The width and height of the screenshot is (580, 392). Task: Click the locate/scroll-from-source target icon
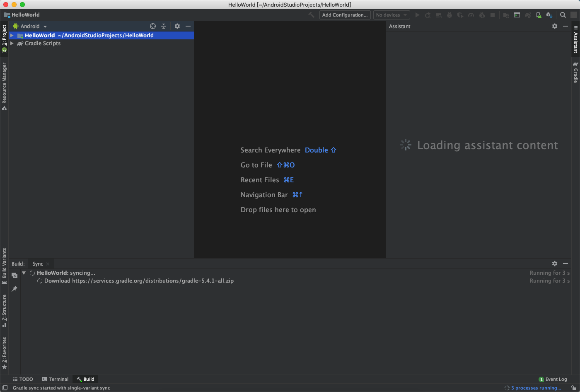(x=153, y=26)
